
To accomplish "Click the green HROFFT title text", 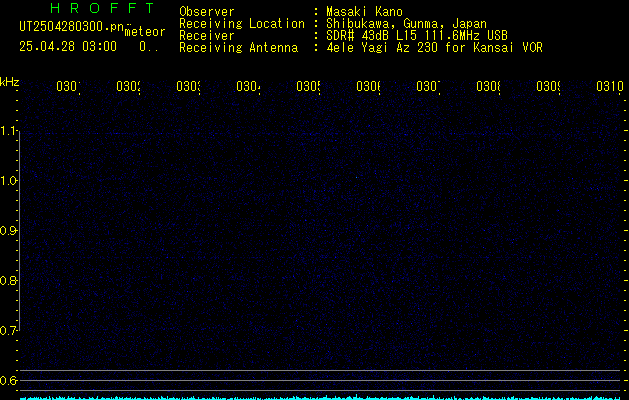I will tap(102, 8).
